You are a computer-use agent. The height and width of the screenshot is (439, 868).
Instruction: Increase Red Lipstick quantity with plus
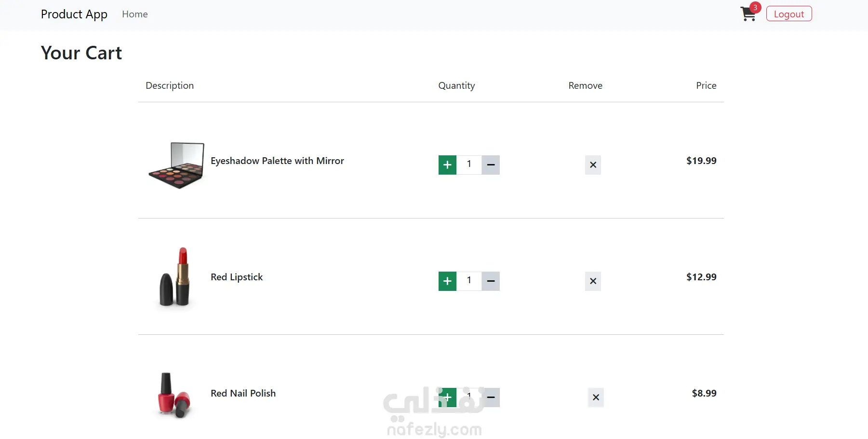pos(447,281)
